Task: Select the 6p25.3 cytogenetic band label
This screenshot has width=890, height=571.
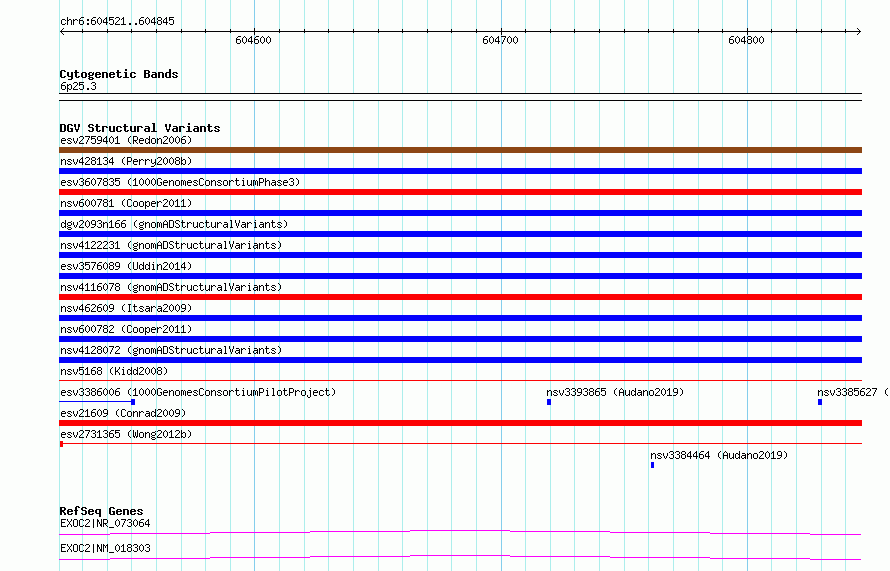Action: coord(78,86)
